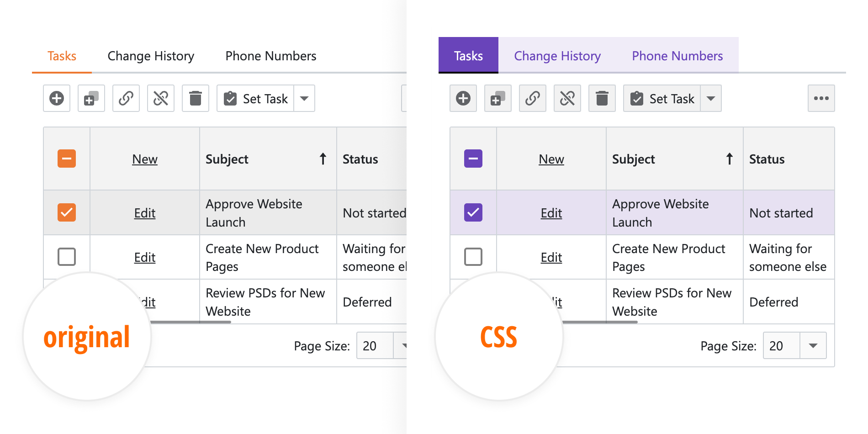This screenshot has width=868, height=434.
Task: Select purple Tasks tab in CSS panel
Action: [x=468, y=56]
